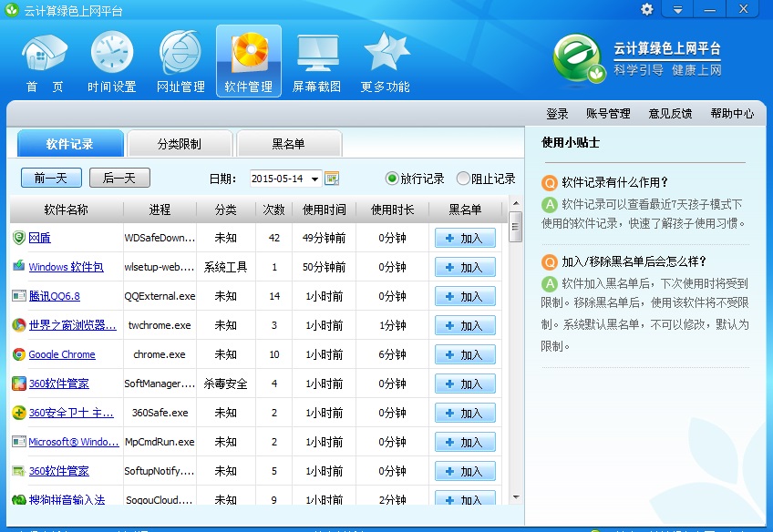
Task: Click the list scrollbar up arrow
Action: [x=516, y=203]
